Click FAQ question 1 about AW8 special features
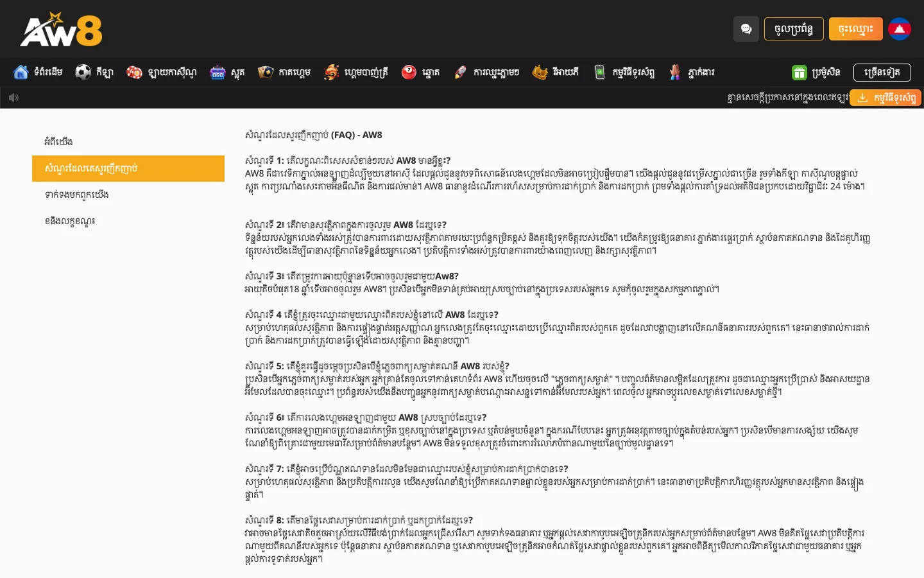The height and width of the screenshot is (578, 924). [348, 161]
